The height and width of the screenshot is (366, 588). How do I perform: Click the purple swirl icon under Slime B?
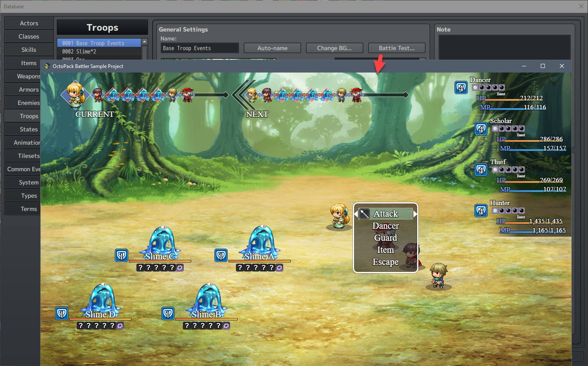(x=226, y=326)
